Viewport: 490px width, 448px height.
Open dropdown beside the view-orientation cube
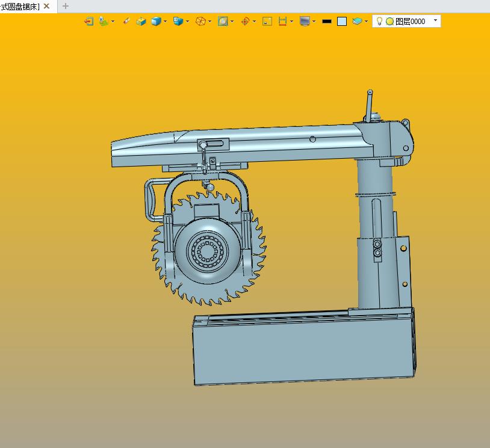tap(187, 22)
